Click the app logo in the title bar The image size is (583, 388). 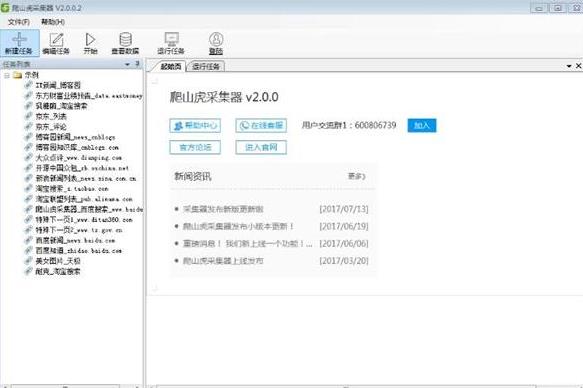[5, 7]
